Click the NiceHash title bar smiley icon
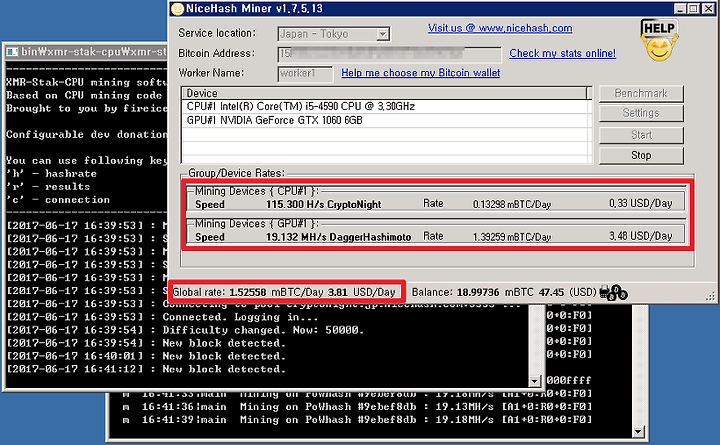 (x=177, y=9)
